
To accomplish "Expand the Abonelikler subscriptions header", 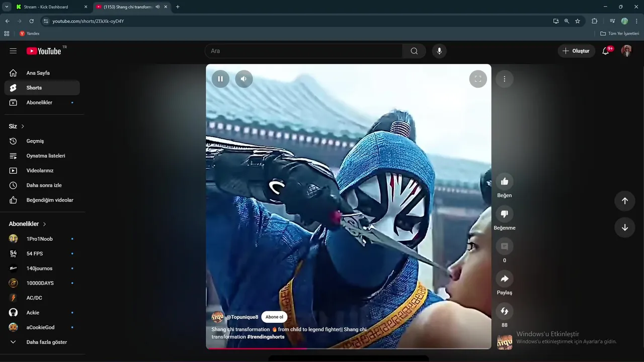I will (x=28, y=224).
